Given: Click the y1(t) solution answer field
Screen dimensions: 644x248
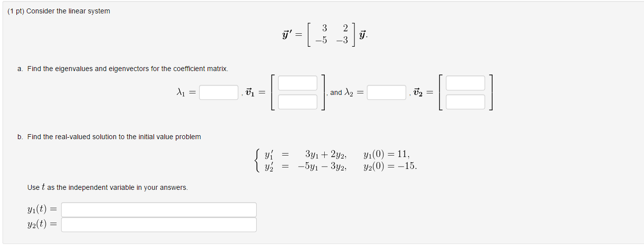Looking at the screenshot, I should (x=159, y=210).
